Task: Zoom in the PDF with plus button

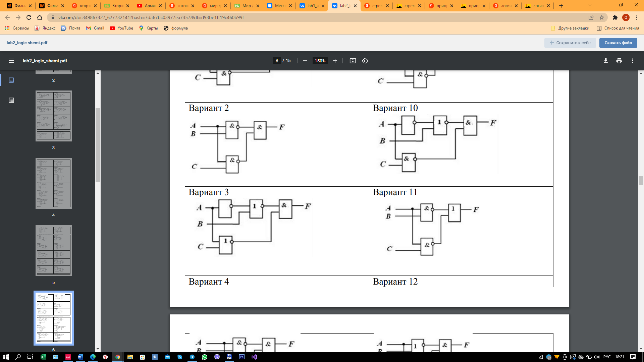Action: (335, 61)
